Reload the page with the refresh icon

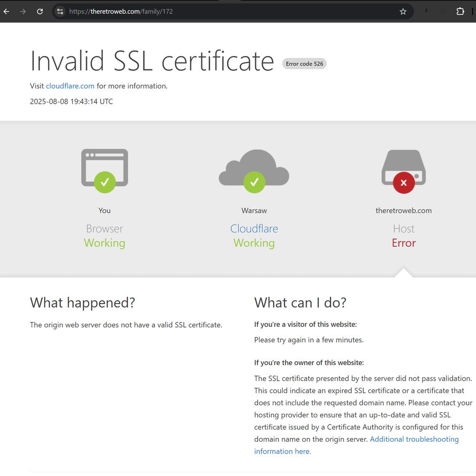40,11
